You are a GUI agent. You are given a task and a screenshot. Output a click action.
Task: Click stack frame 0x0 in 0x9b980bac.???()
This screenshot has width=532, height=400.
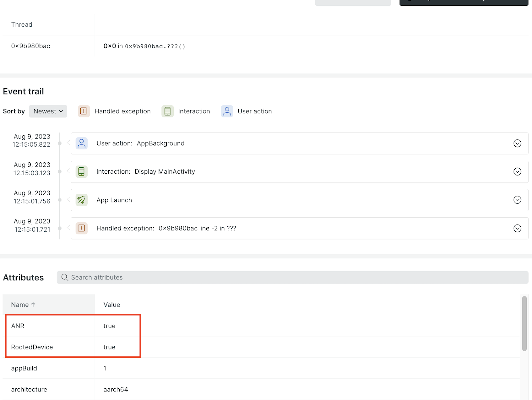click(x=144, y=46)
